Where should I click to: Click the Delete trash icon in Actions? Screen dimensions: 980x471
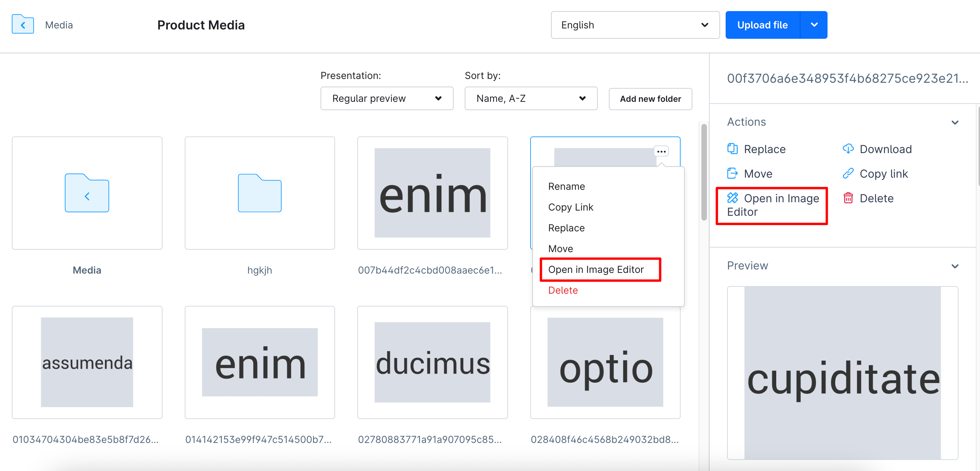848,198
